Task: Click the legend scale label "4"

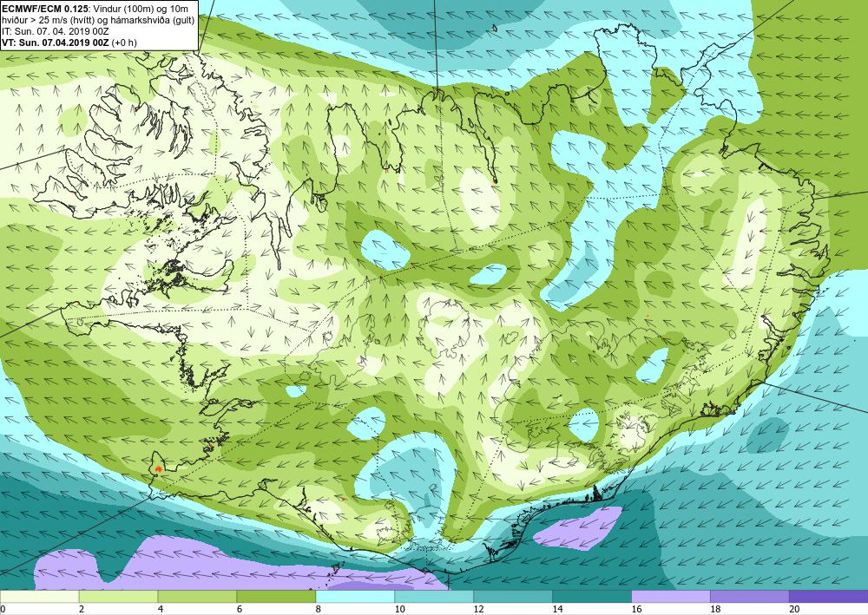Action: 161,609
